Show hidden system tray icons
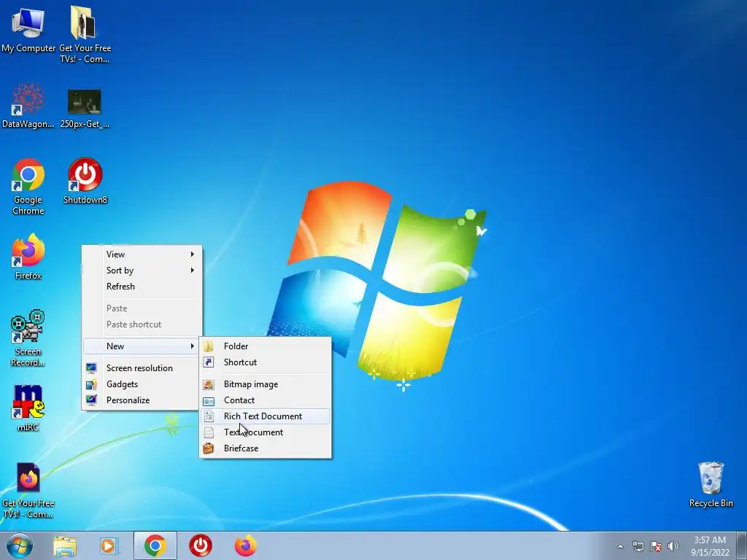747x560 pixels. (620, 546)
